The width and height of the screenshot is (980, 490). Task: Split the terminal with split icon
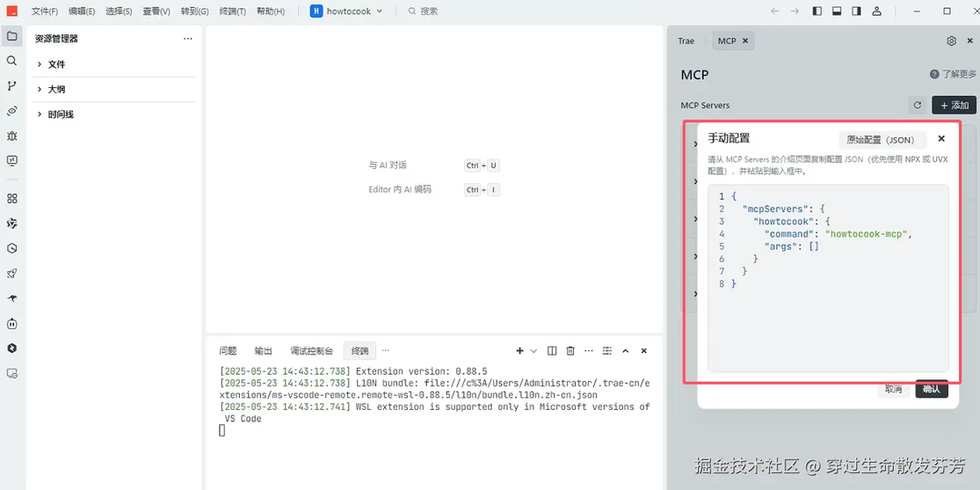pyautogui.click(x=552, y=351)
